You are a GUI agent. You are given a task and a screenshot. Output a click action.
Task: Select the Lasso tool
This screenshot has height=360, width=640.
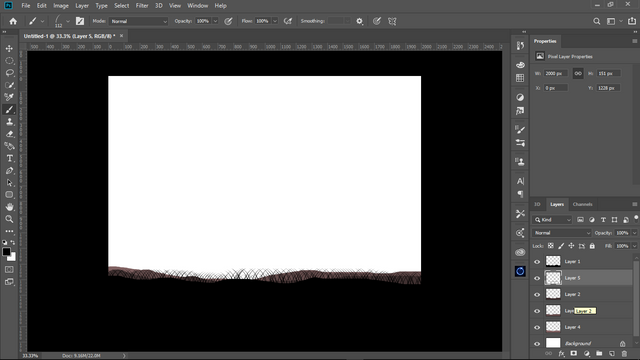9,73
